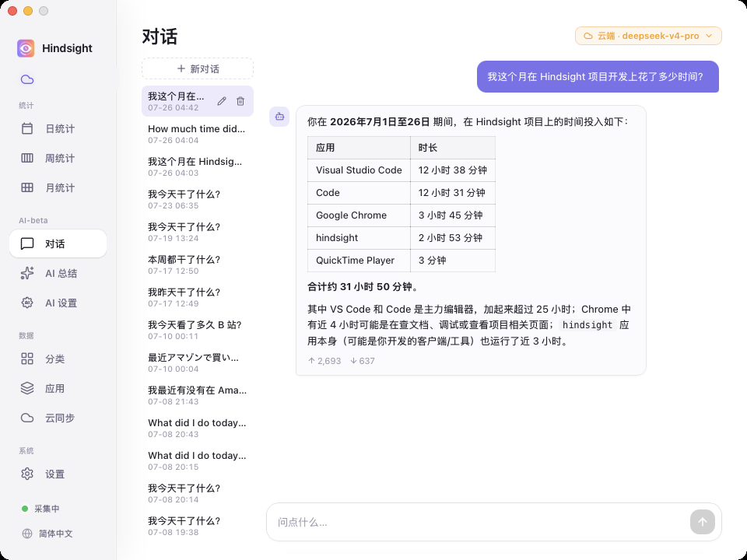
Task: Click the 时长 column header
Action: click(453, 148)
